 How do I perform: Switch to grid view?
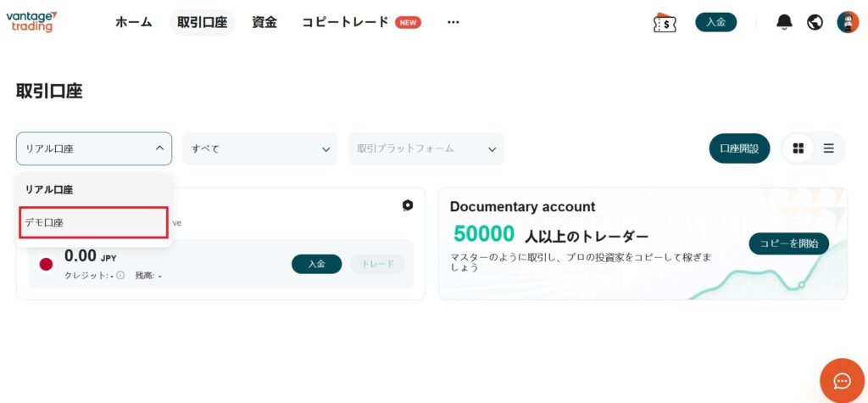[x=798, y=148]
